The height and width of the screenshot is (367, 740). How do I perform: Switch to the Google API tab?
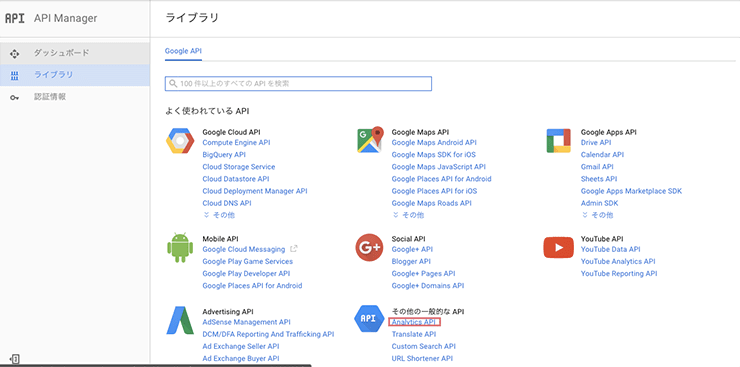(183, 51)
